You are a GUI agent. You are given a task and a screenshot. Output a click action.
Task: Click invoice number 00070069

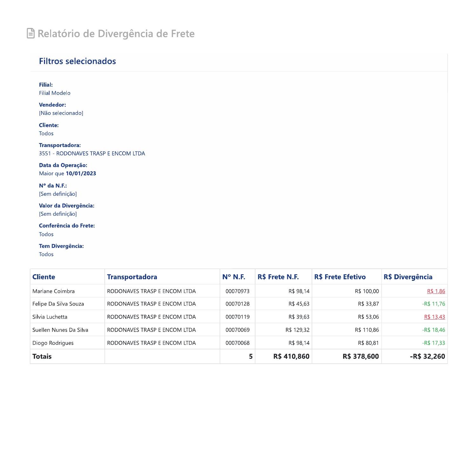click(x=237, y=330)
